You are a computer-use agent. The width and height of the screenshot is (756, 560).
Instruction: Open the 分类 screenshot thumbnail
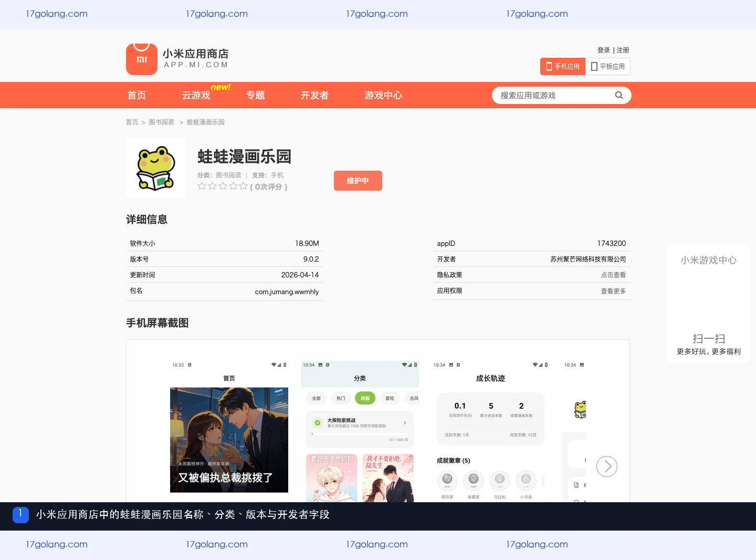[x=360, y=431]
